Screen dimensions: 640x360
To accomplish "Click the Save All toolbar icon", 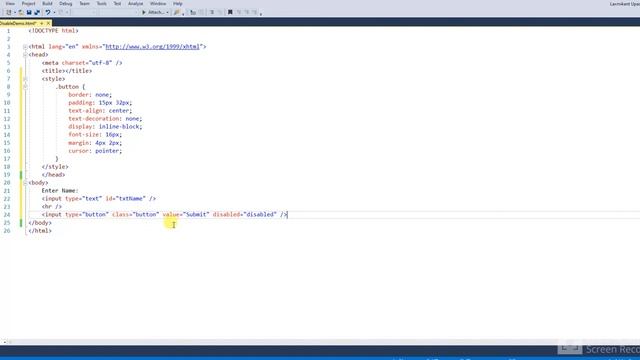I will [x=37, y=12].
